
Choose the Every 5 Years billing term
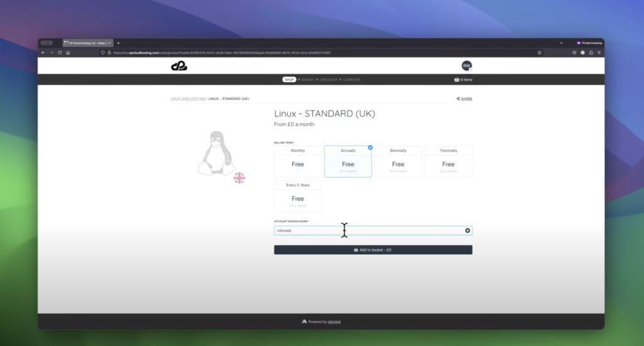(297, 196)
